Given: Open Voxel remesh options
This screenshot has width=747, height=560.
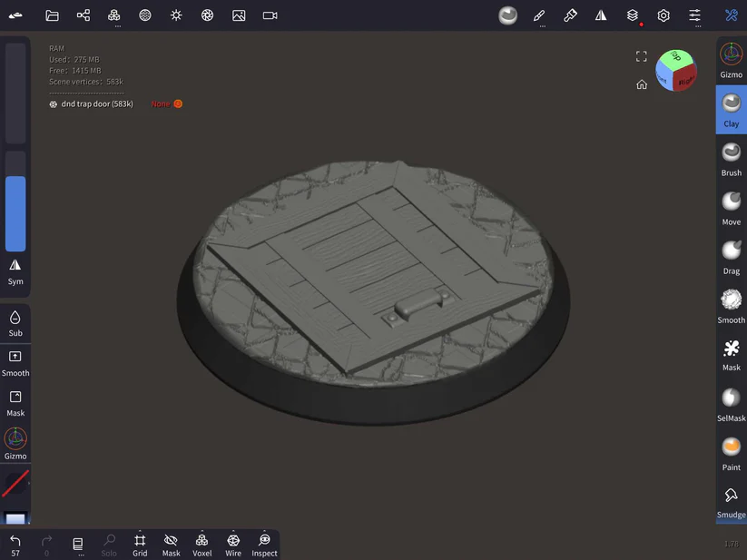Looking at the screenshot, I should point(202,545).
